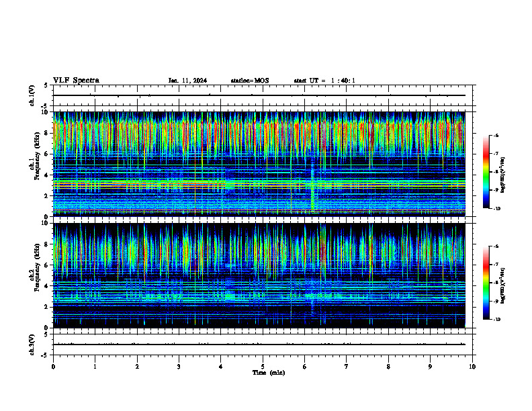
Task: Click time axis tick label "9"
Action: 430,367
